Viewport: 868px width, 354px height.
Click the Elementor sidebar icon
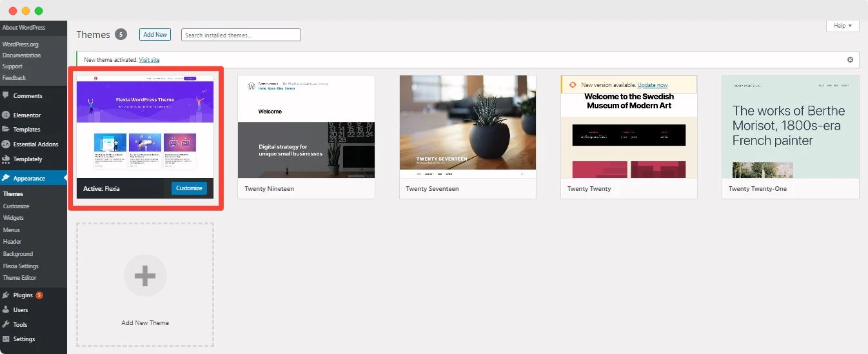coord(6,115)
